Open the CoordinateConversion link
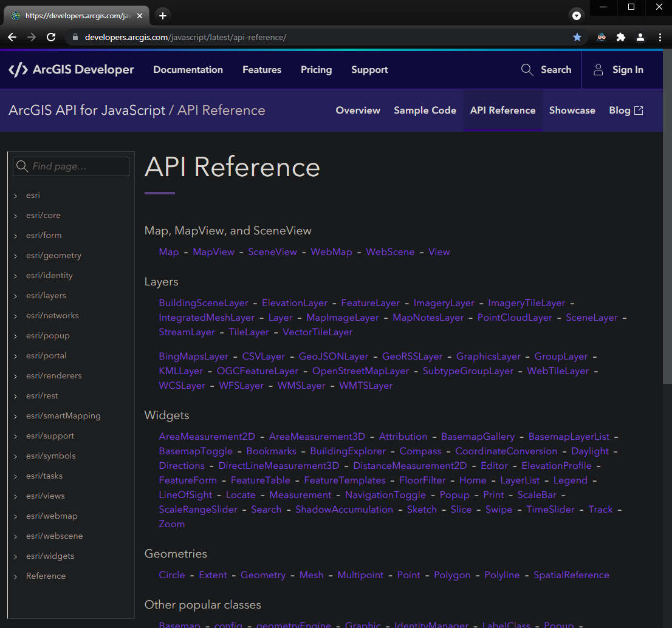 506,451
